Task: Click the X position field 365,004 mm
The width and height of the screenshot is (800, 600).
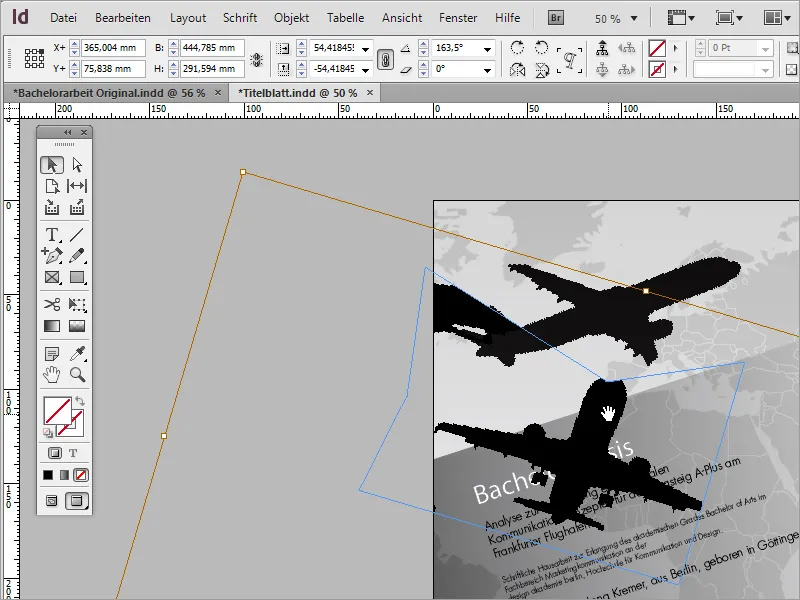Action: pyautogui.click(x=113, y=48)
